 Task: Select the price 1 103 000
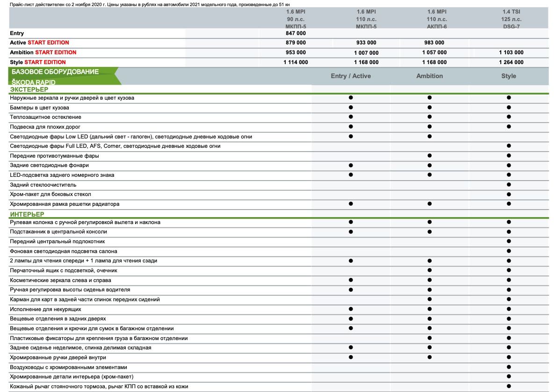tap(511, 52)
